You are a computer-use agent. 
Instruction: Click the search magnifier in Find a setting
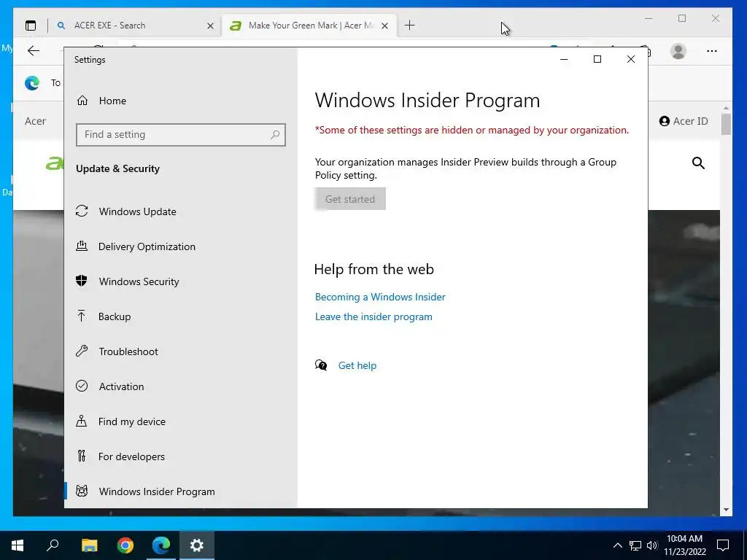275,135
